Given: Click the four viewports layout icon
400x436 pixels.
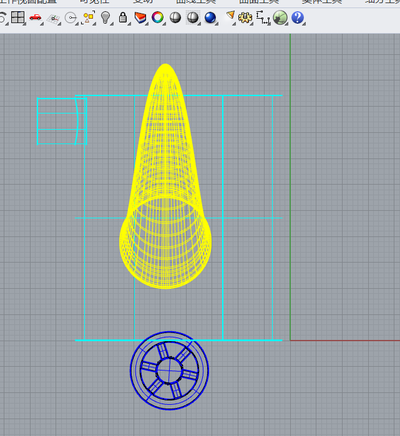Looking at the screenshot, I should tap(18, 17).
